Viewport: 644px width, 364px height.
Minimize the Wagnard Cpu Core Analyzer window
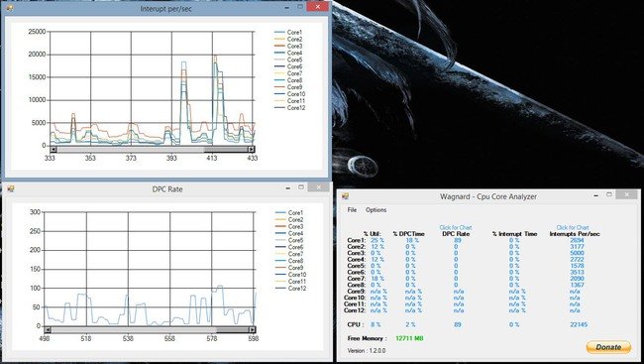click(x=595, y=195)
